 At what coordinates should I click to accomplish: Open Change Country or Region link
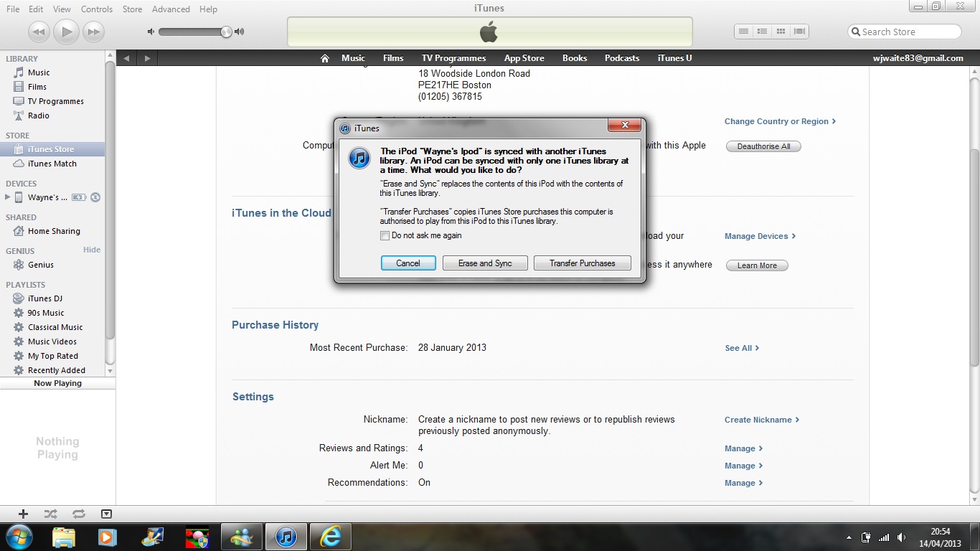click(780, 121)
